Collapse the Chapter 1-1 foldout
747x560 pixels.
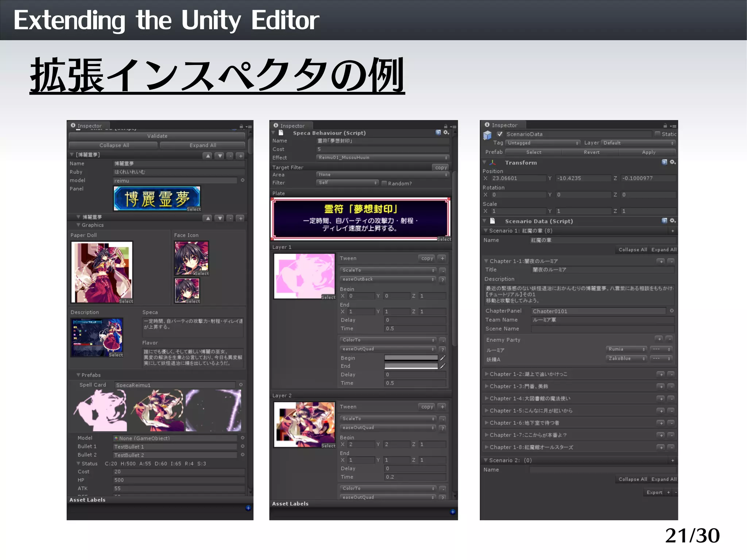(486, 261)
